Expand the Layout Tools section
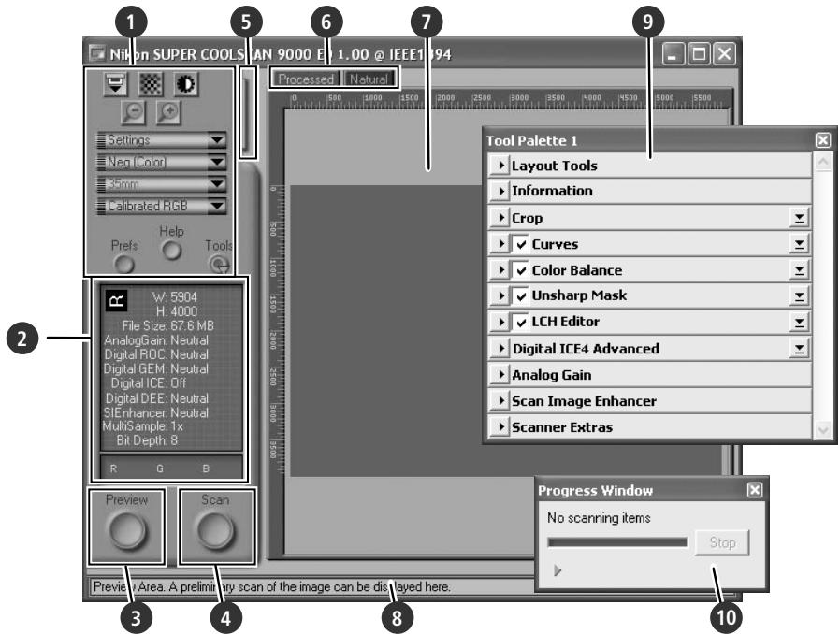Viewport: 840px width, 634px height. coord(500,165)
